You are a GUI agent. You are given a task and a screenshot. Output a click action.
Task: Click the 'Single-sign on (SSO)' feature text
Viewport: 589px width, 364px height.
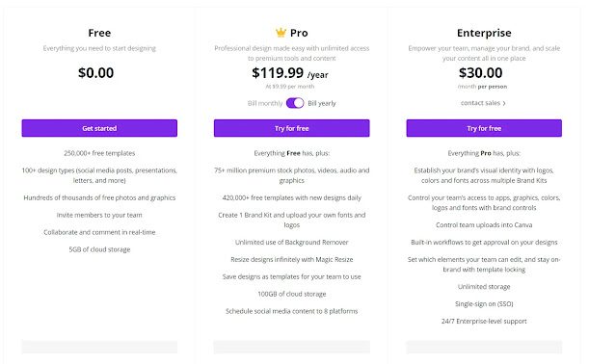pyautogui.click(x=484, y=304)
